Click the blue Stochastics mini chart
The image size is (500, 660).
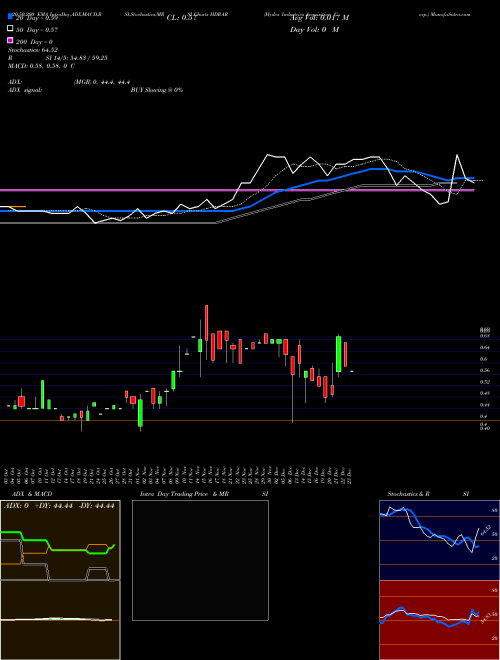tap(439, 540)
